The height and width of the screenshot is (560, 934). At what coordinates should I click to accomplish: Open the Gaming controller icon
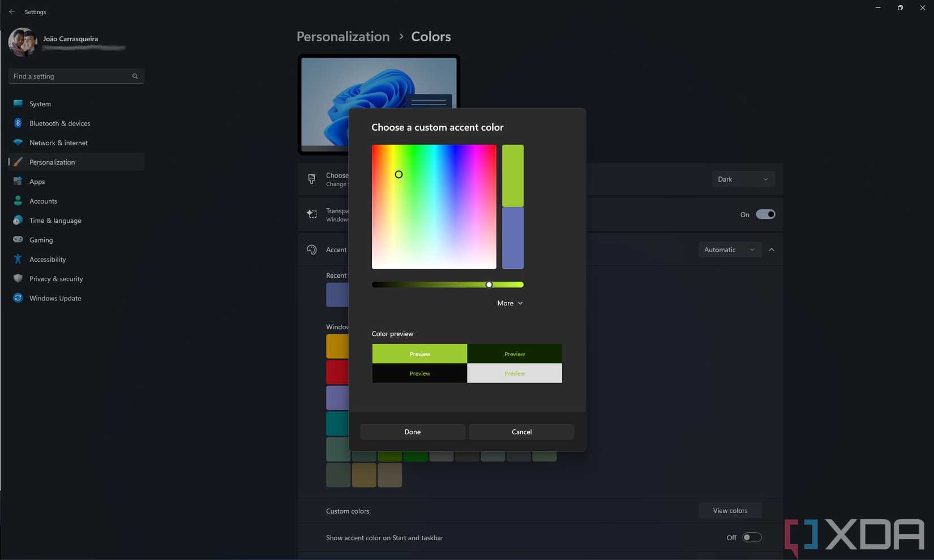(x=18, y=240)
